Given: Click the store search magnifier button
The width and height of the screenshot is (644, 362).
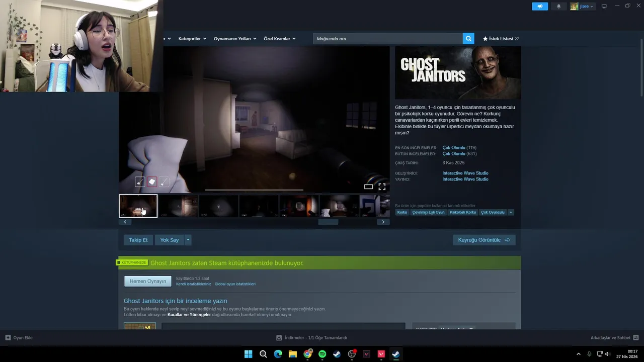Looking at the screenshot, I should pyautogui.click(x=468, y=39).
